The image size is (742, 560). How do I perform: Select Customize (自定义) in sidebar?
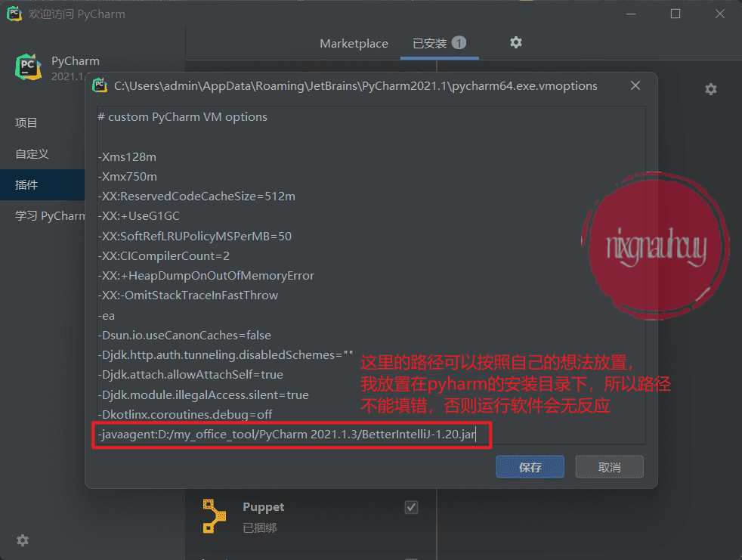click(x=32, y=154)
